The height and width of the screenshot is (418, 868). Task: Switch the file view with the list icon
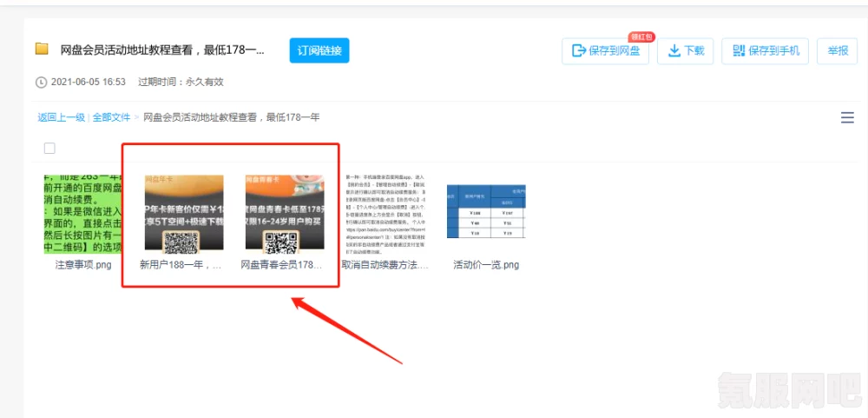847,117
